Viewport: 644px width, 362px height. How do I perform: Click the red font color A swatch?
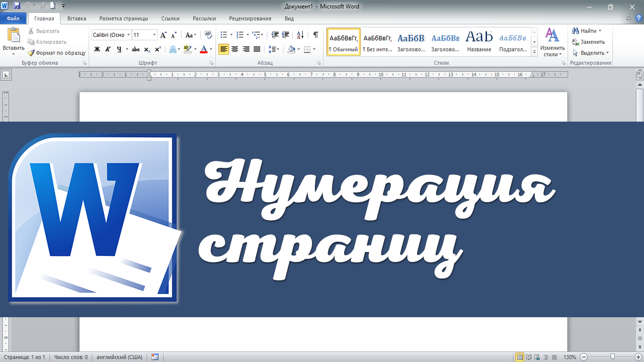click(x=204, y=49)
